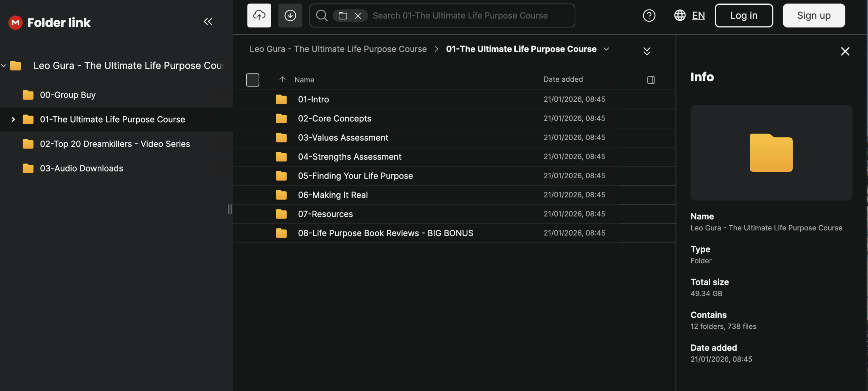
Task: Expand 01-The Ultimate Life Purpose Course tree
Action: 13,119
